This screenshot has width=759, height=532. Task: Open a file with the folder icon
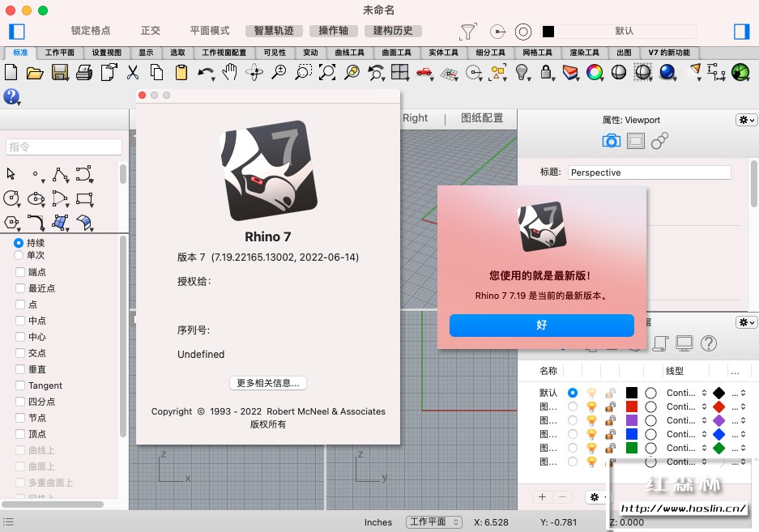click(x=35, y=73)
